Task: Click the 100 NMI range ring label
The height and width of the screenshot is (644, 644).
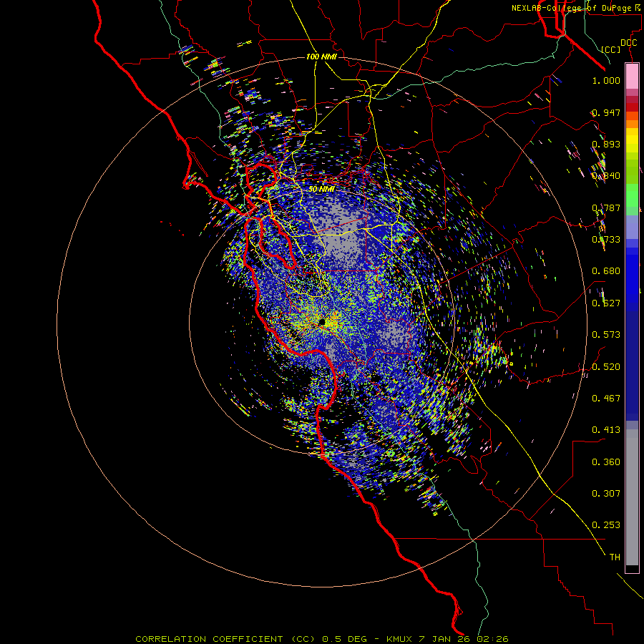Action: [321, 57]
